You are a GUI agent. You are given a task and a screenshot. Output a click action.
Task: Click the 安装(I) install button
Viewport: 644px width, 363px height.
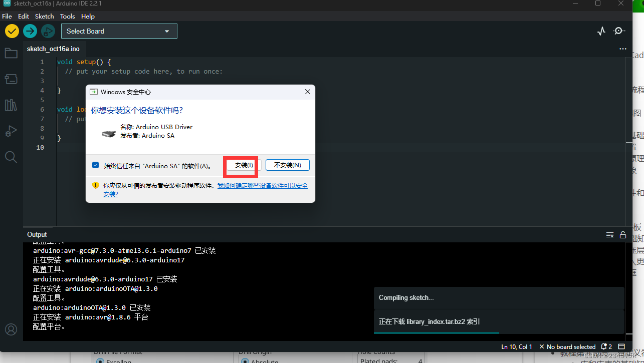[x=244, y=165]
